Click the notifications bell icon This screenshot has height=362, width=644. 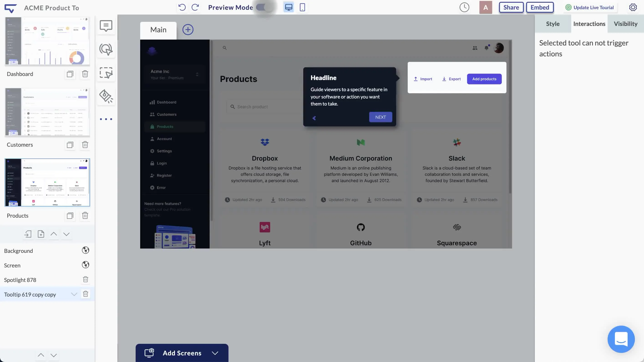[486, 48]
